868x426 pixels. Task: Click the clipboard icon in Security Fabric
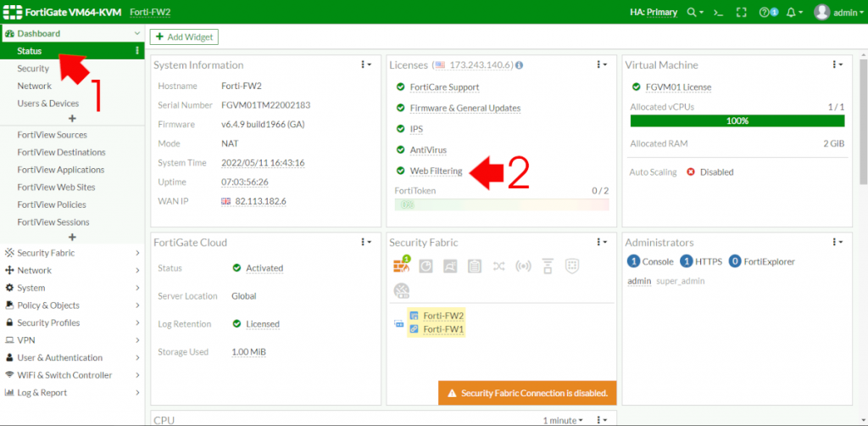475,266
